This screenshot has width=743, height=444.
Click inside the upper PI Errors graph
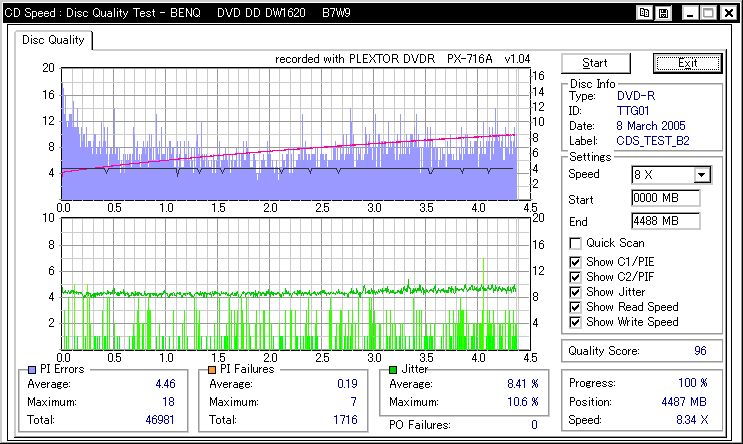[288, 130]
